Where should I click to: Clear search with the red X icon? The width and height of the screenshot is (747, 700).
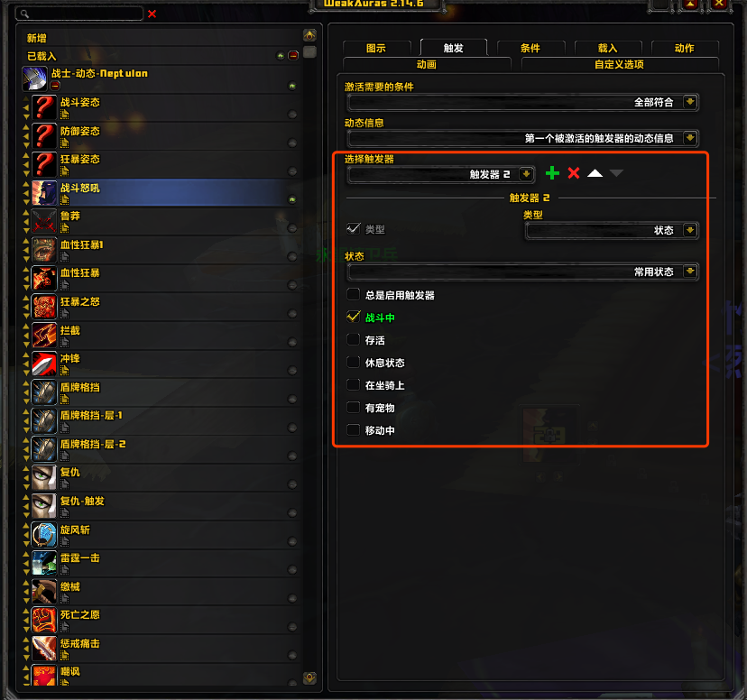point(152,14)
